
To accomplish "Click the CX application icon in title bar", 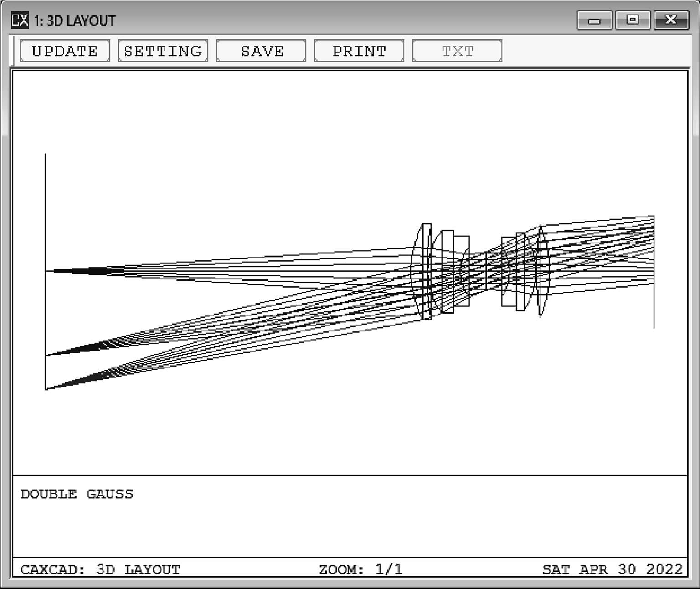I will tap(20, 20).
